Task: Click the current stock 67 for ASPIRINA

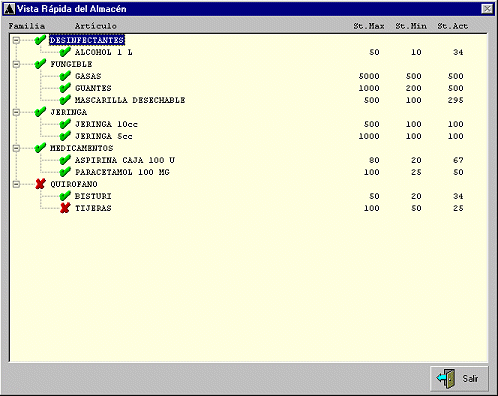Action: [x=458, y=160]
